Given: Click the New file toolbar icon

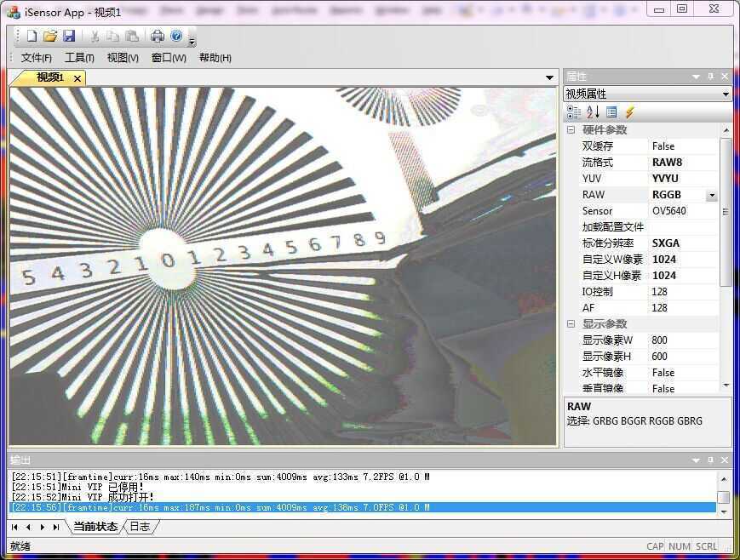Looking at the screenshot, I should pyautogui.click(x=32, y=36).
